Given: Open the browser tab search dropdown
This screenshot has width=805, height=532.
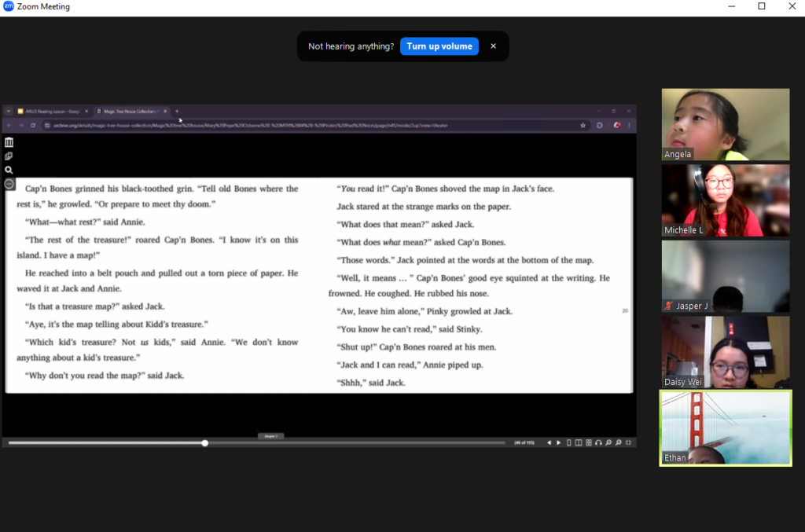Looking at the screenshot, I should 8,112.
